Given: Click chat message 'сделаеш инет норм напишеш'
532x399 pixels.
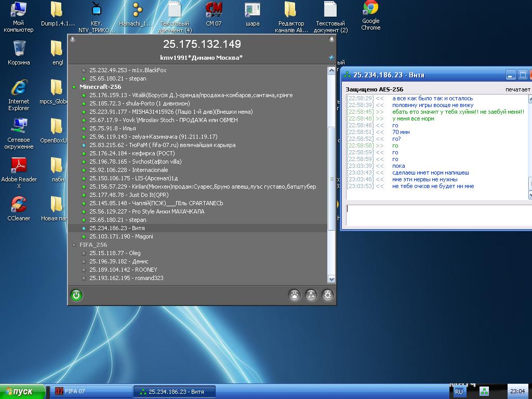Looking at the screenshot, I should coord(431,172).
